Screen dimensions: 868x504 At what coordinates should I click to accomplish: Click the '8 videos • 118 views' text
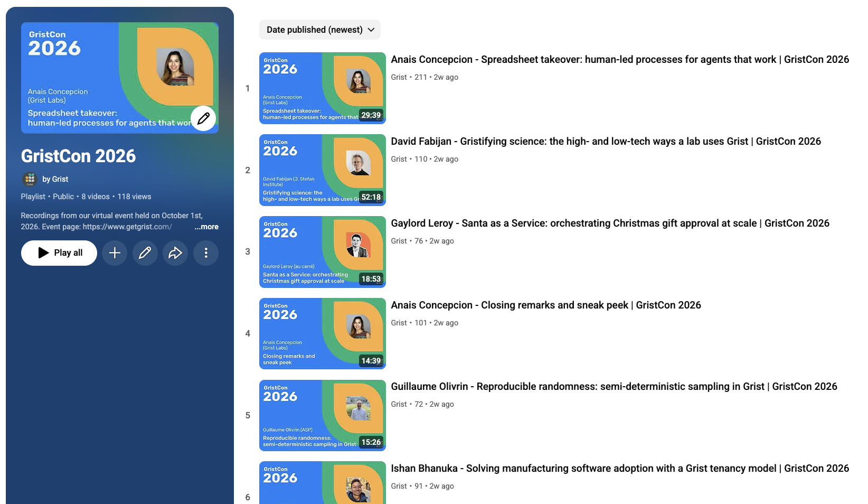116,197
